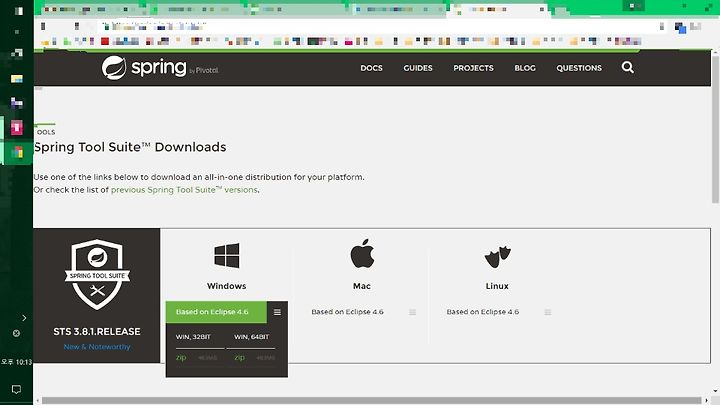Open the search magnifier icon

628,68
